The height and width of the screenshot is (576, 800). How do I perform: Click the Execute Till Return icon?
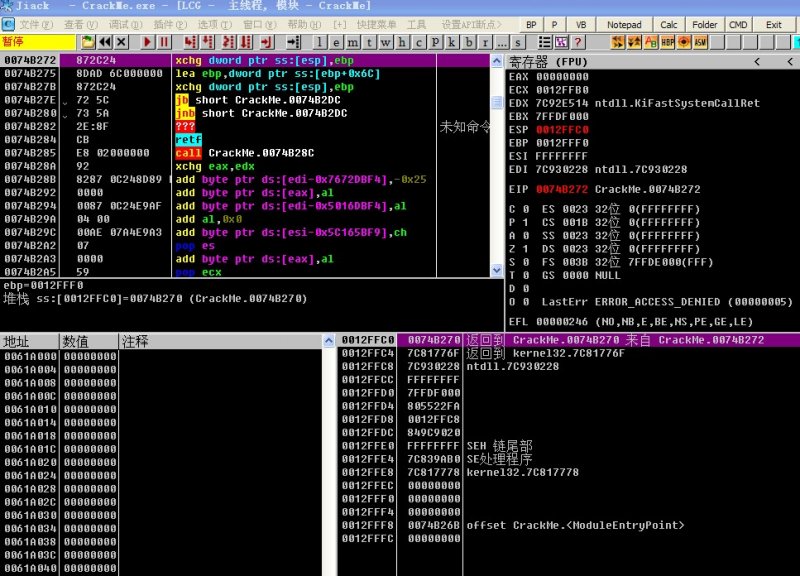[x=266, y=42]
